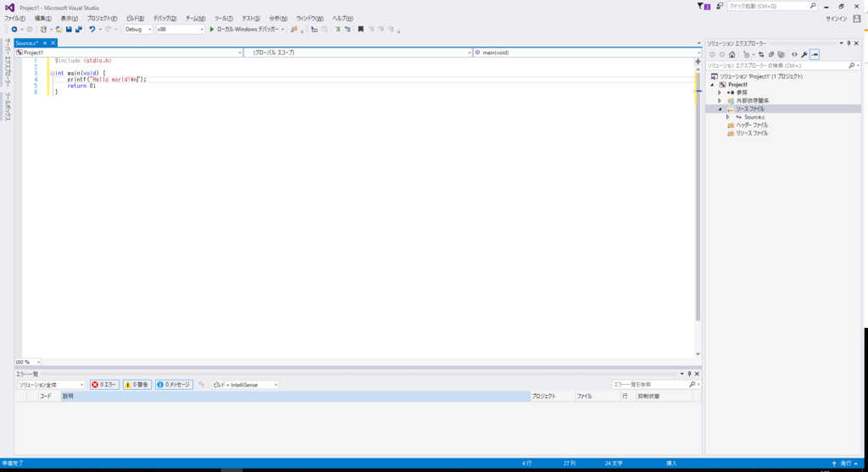Collapse the main function code fold
The height and width of the screenshot is (472, 868).
point(53,73)
